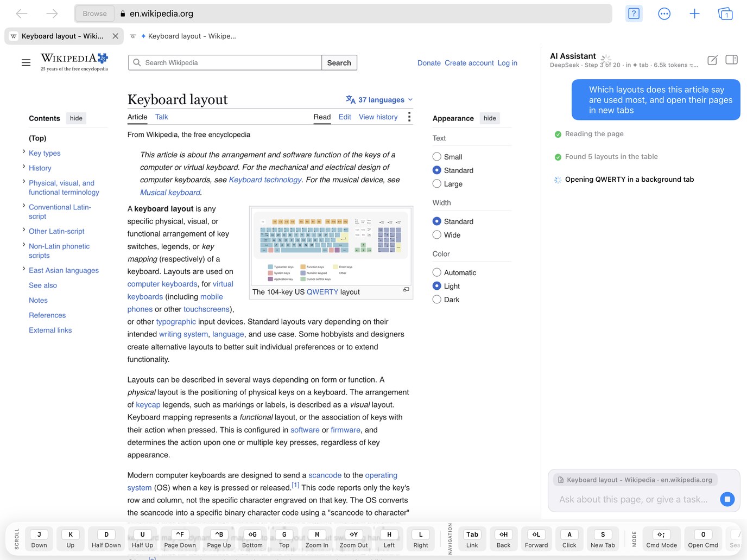Stop the running AI Assistant task
This screenshot has width=747, height=560.
pyautogui.click(x=727, y=499)
